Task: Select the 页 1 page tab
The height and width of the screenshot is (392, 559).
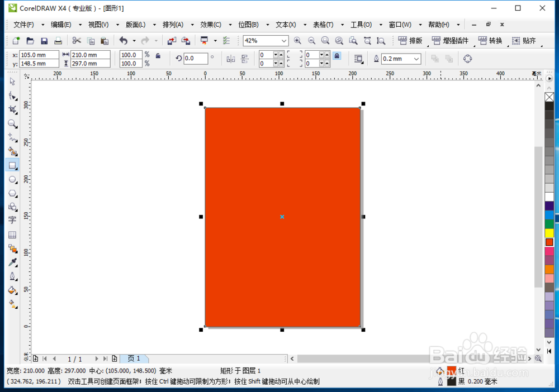Action: tap(134, 358)
